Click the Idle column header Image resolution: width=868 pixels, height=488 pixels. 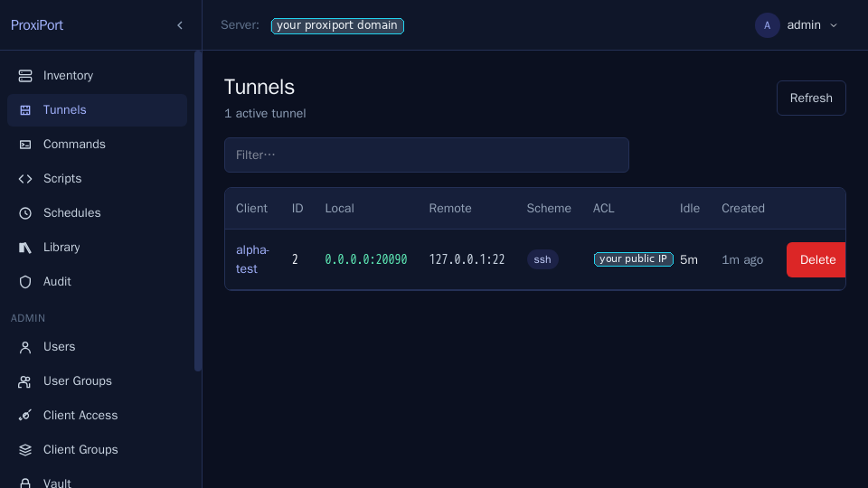click(690, 209)
